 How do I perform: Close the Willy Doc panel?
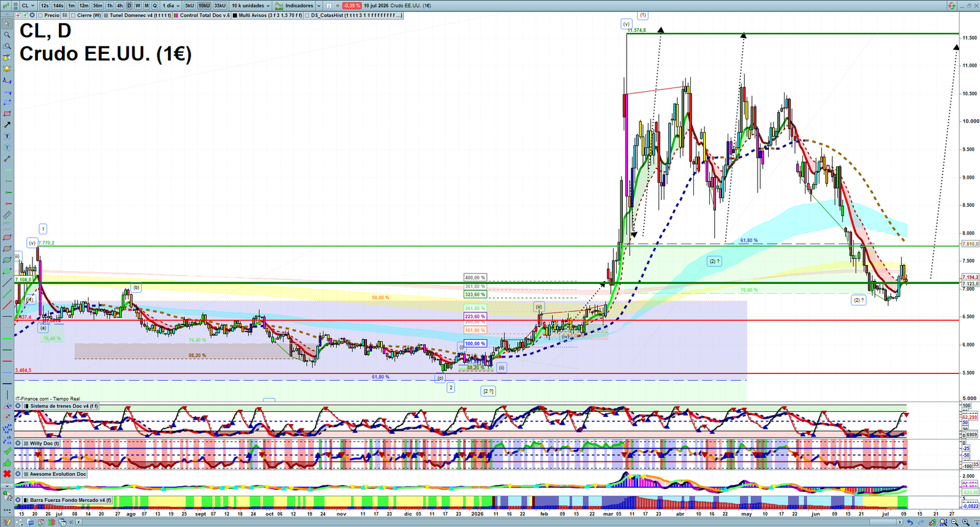[18, 443]
